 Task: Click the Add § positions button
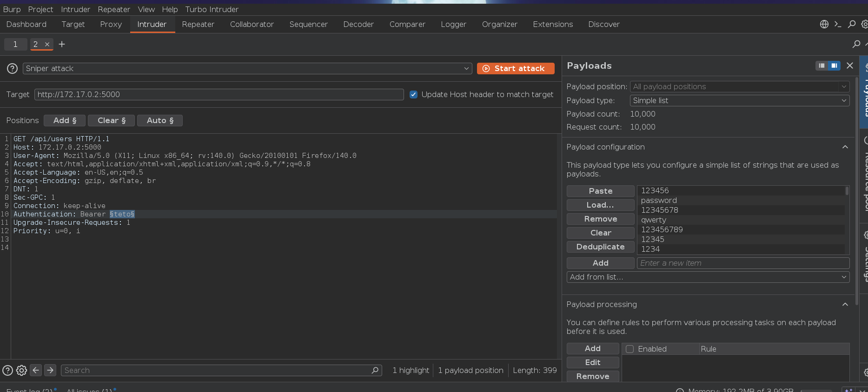click(x=65, y=120)
